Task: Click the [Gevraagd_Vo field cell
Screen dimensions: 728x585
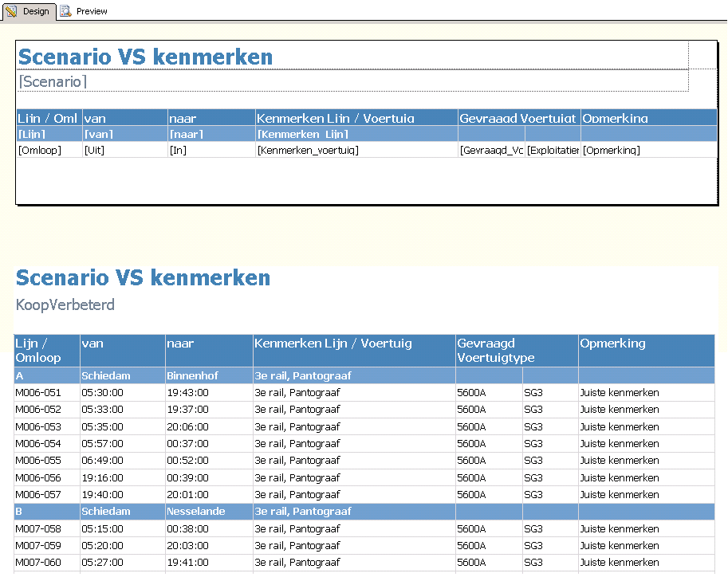Action: click(491, 150)
